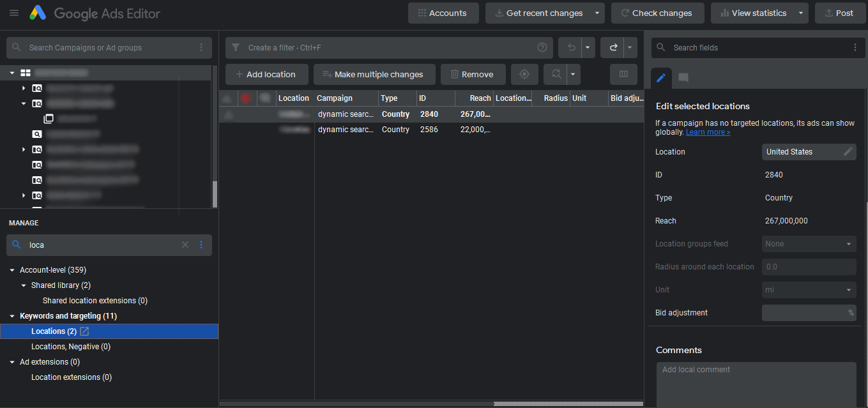Viewport: 868px width, 408px height.
Task: Switch to the Comments tab
Action: click(683, 78)
